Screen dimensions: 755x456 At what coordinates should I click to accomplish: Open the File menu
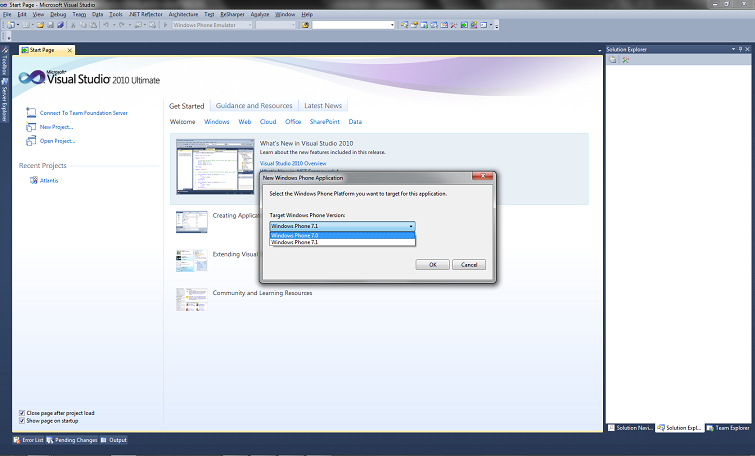[7, 14]
